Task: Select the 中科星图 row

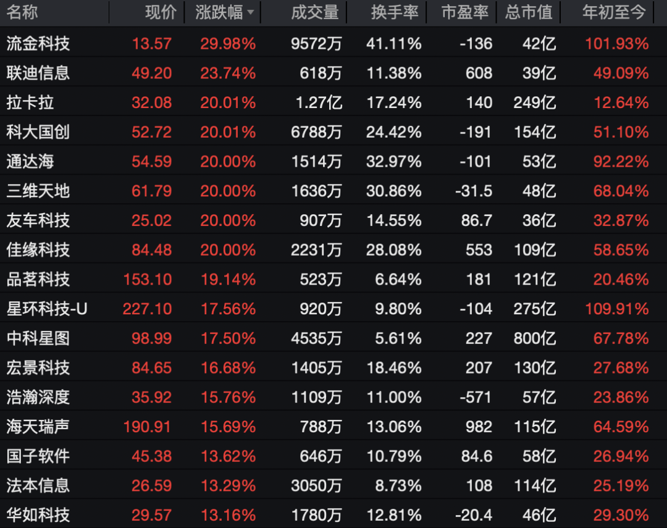Action: [x=38, y=339]
